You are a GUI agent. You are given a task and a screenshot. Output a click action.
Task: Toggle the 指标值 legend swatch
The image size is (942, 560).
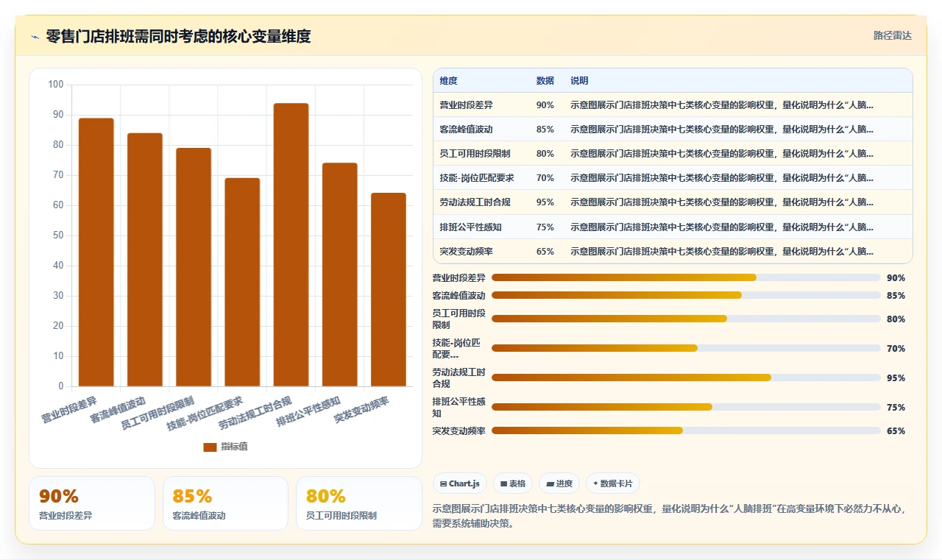(210, 447)
